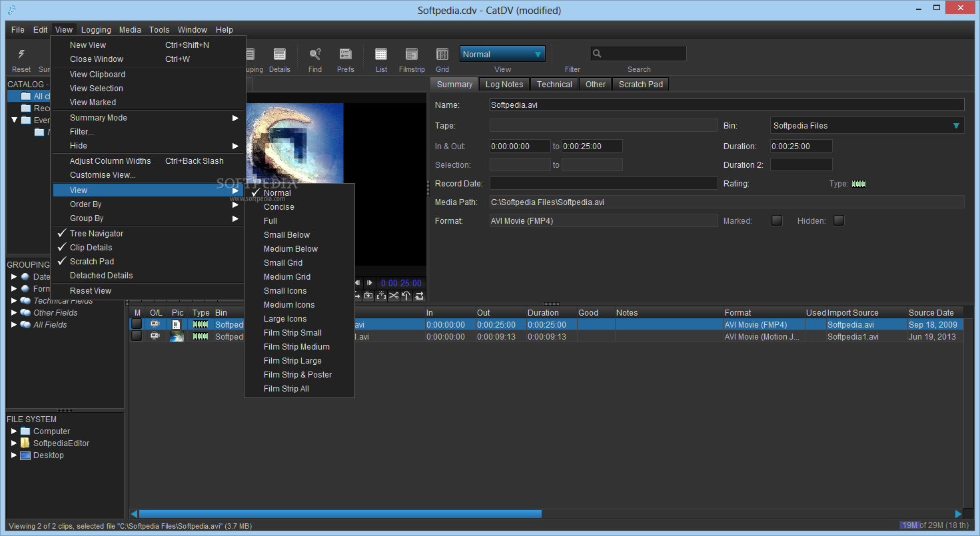Choose Customise View... menu entry

pos(149,175)
